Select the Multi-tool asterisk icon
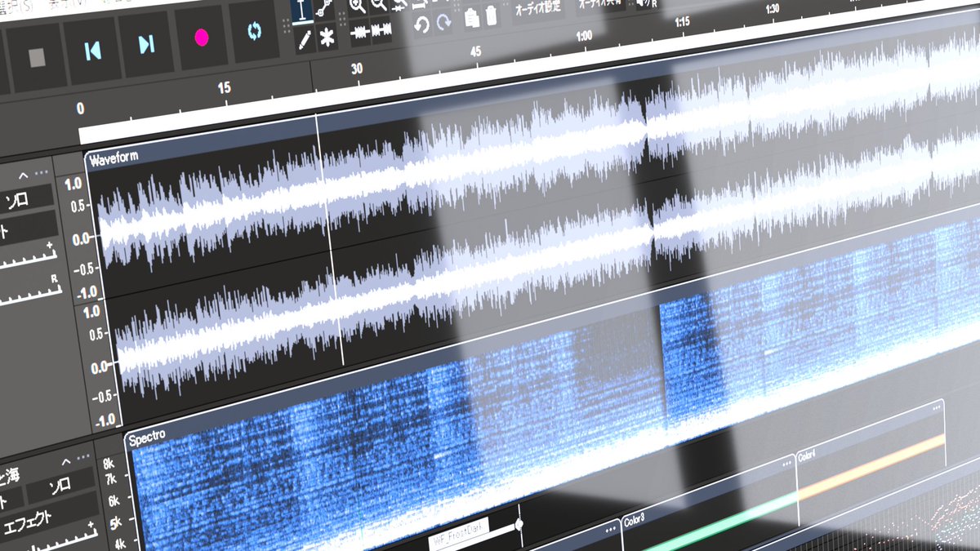The height and width of the screenshot is (551, 980). (x=327, y=36)
